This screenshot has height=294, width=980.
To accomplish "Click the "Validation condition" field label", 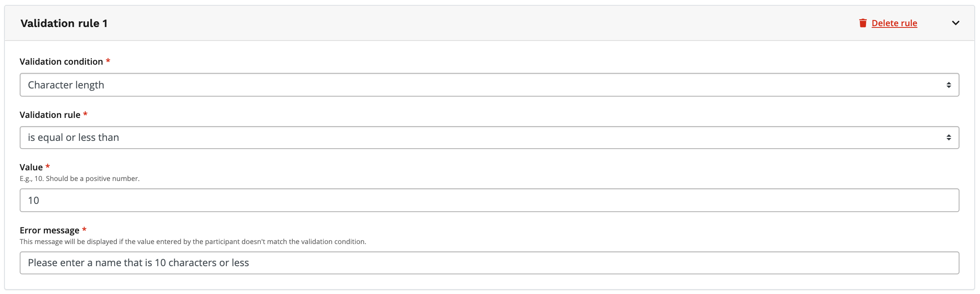I will 61,62.
